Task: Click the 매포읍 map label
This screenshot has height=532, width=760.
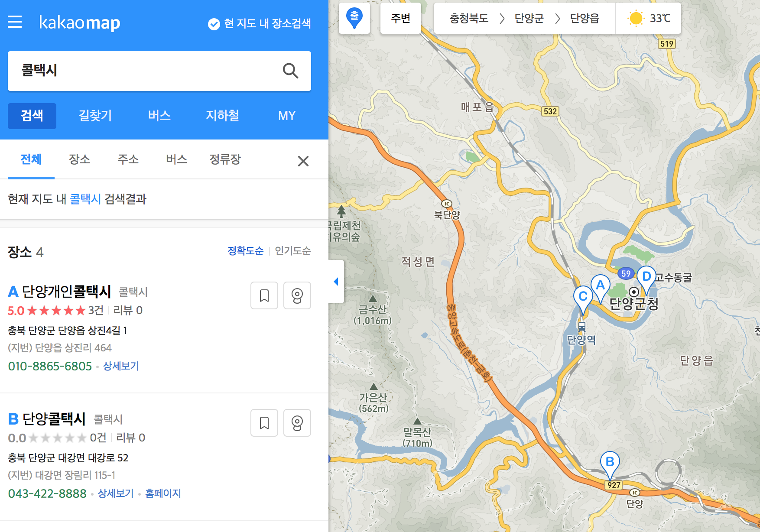Action: pos(477,107)
